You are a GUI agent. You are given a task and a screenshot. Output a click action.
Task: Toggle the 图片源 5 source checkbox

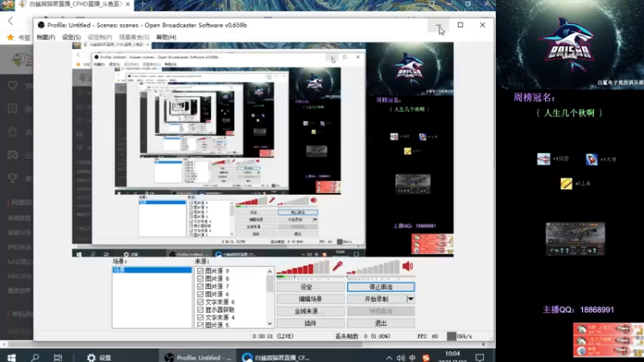200,325
